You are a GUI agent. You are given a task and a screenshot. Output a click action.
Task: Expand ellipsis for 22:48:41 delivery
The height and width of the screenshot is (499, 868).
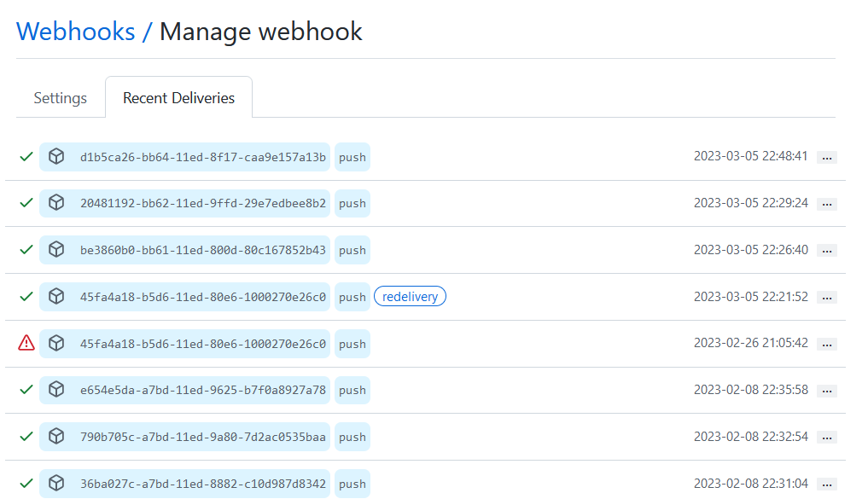[x=826, y=158]
